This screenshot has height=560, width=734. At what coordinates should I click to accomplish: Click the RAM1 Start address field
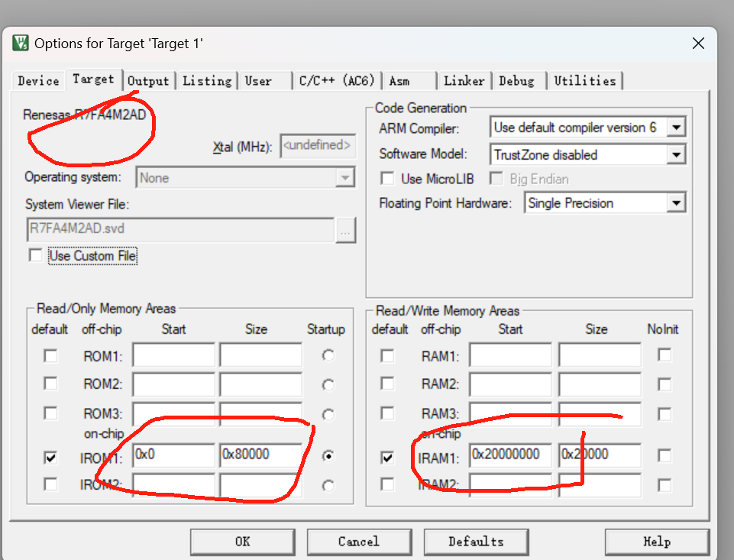[x=511, y=355]
